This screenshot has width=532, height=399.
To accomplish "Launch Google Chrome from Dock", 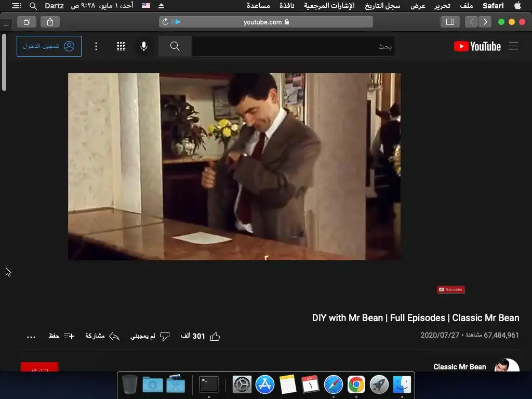I will pos(356,384).
